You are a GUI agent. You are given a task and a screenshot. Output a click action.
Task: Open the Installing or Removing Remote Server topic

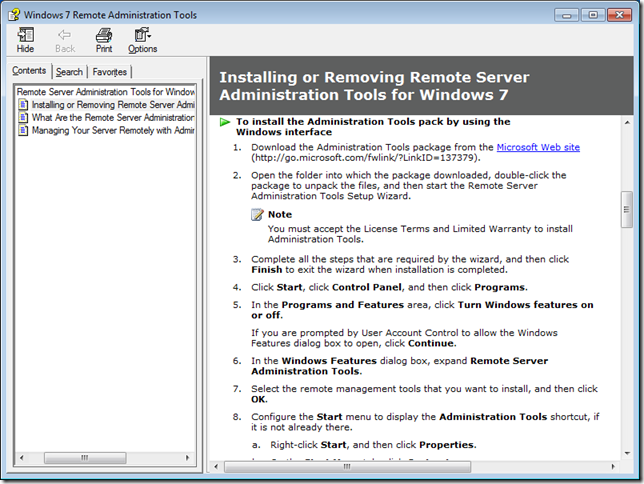[x=112, y=104]
